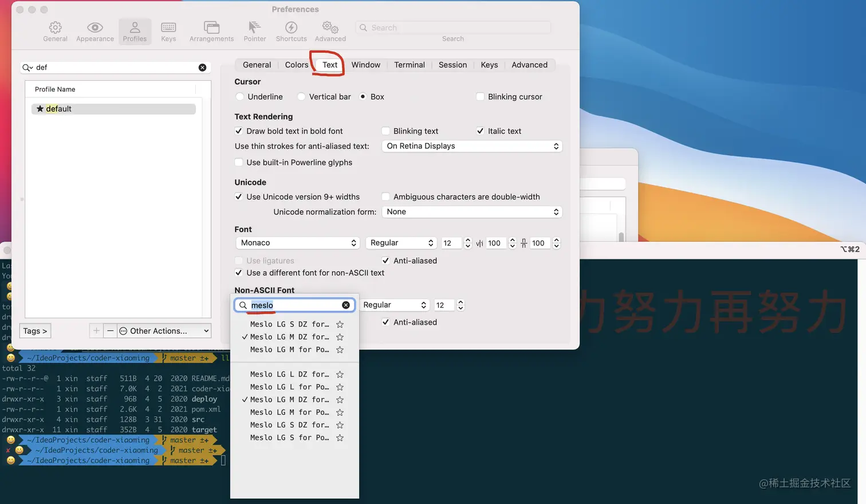Open the Other Actions dropdown
The image size is (866, 504).
164,330
